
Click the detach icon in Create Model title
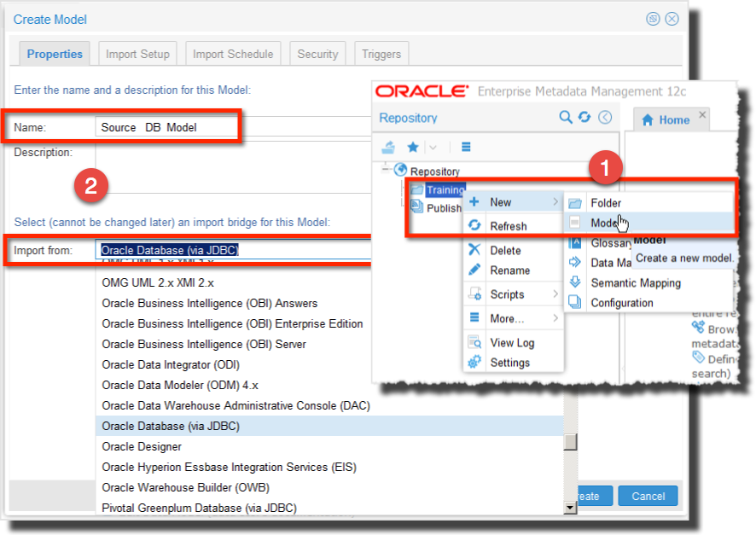(x=653, y=19)
